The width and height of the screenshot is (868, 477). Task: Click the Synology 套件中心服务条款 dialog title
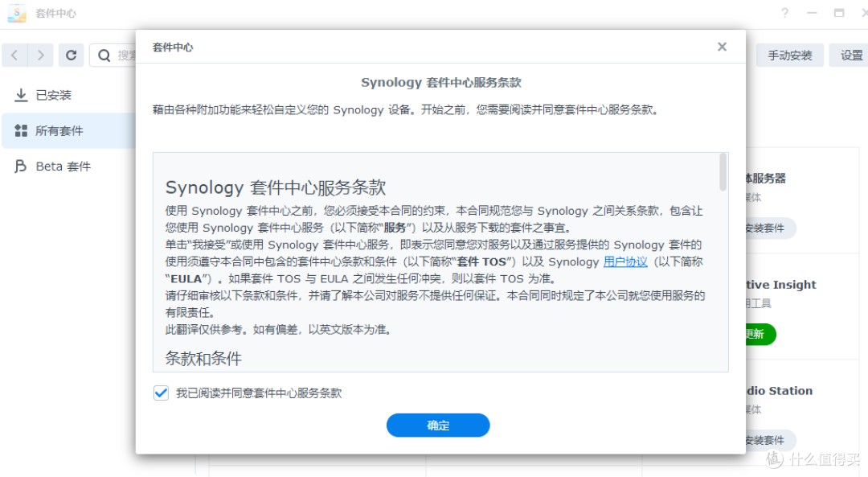[x=441, y=83]
